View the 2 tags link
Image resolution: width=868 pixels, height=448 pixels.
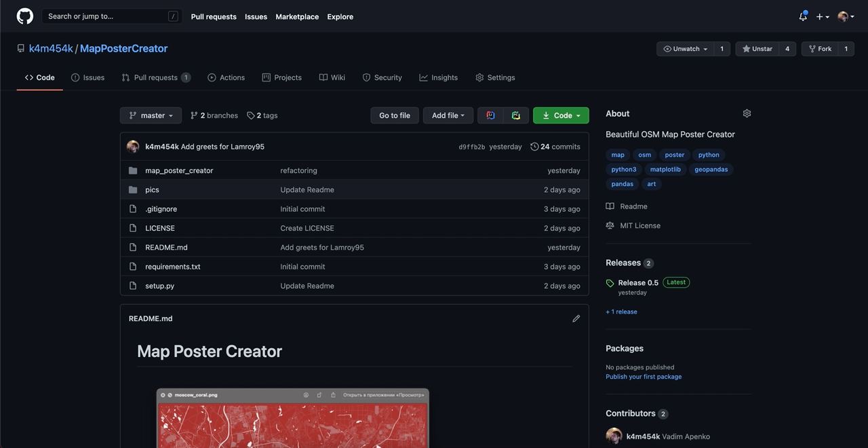click(x=262, y=115)
